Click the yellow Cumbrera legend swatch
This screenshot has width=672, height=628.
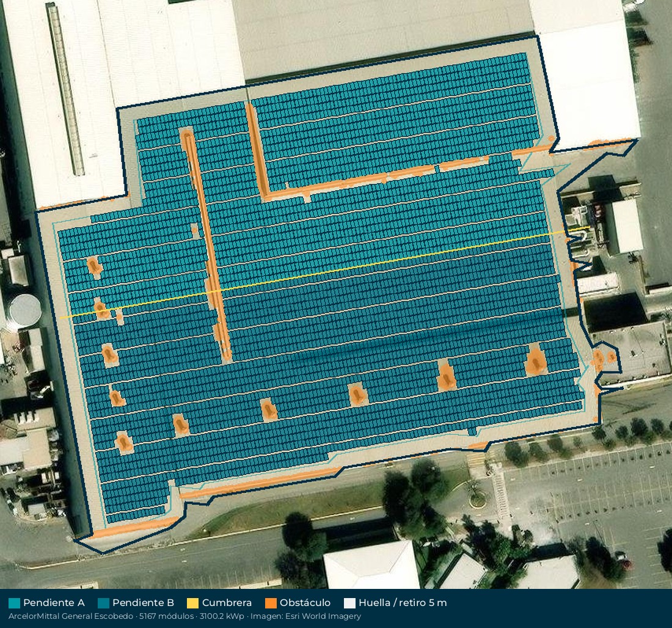pyautogui.click(x=193, y=603)
